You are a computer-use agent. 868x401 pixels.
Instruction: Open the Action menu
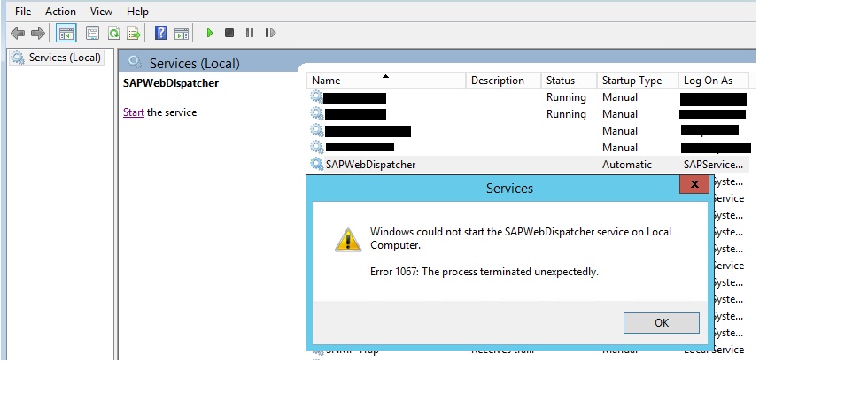[x=60, y=11]
